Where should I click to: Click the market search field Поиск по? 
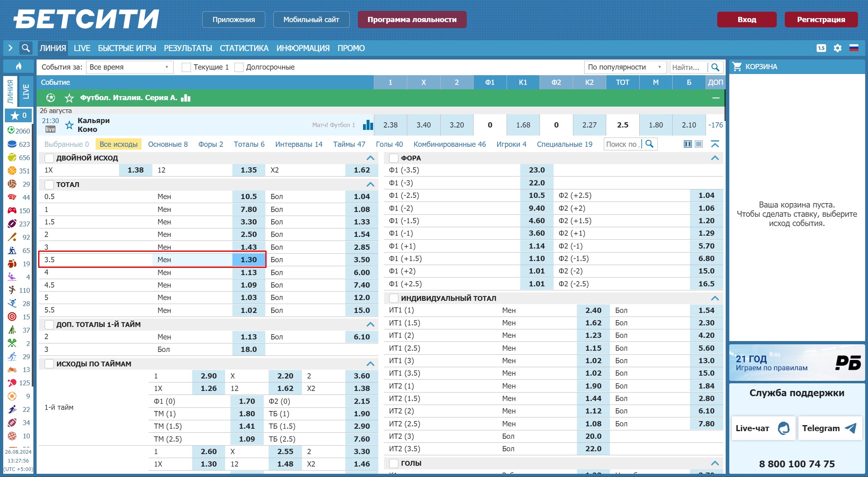tap(622, 144)
